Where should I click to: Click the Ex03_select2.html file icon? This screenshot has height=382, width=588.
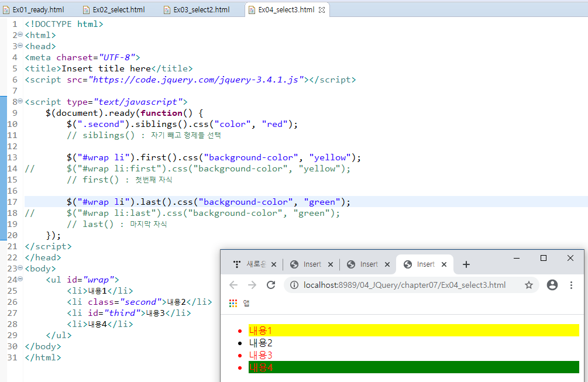pyautogui.click(x=167, y=10)
